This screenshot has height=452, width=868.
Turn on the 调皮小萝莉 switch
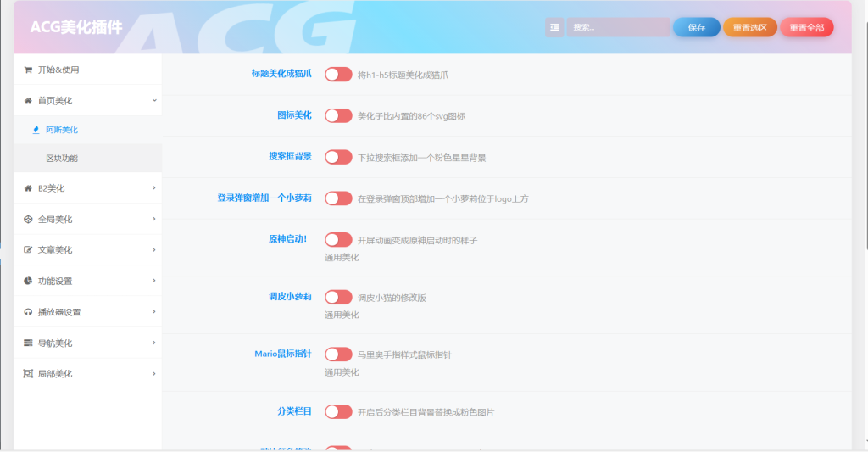tap(338, 297)
